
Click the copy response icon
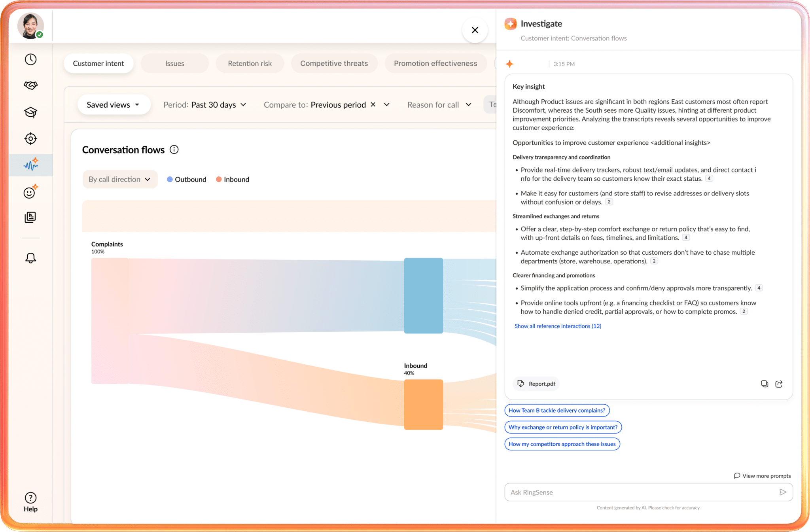coord(764,384)
